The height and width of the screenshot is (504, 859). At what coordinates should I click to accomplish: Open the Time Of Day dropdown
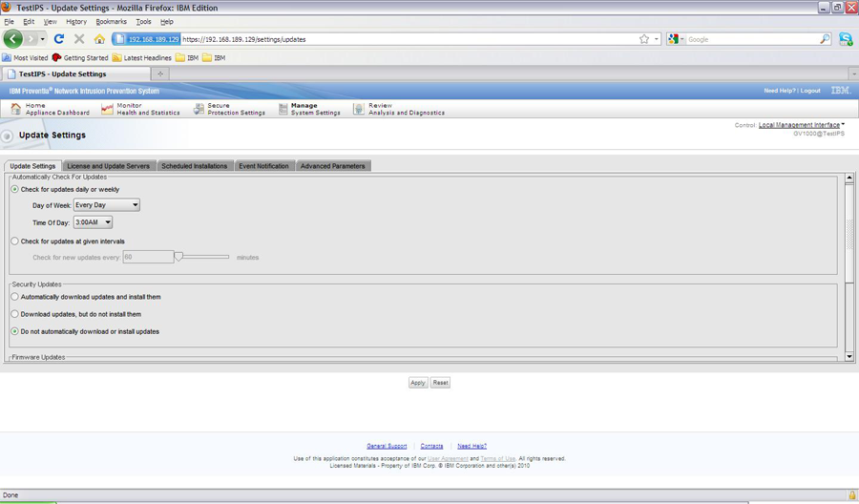[x=93, y=222]
